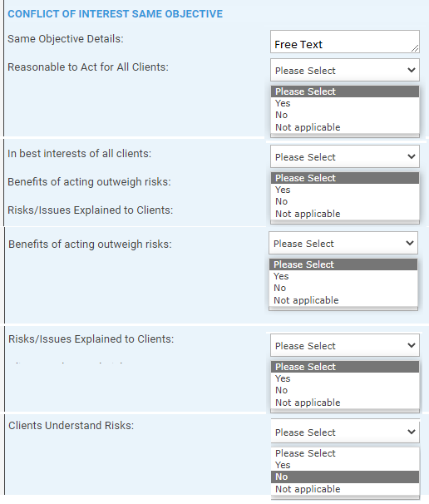Screen dimensions: 429x504
Task: Choose No under Reasonable to Act for All Clients
Action: [345, 115]
